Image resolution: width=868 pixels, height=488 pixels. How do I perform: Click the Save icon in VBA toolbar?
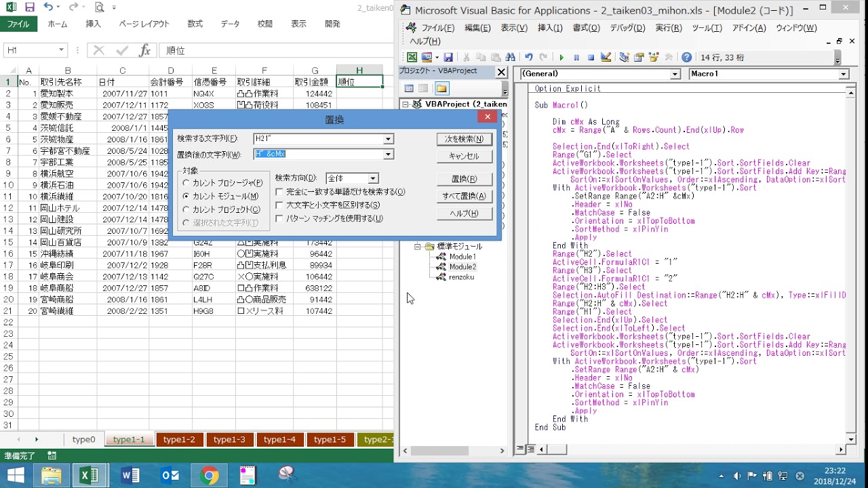pyautogui.click(x=448, y=58)
